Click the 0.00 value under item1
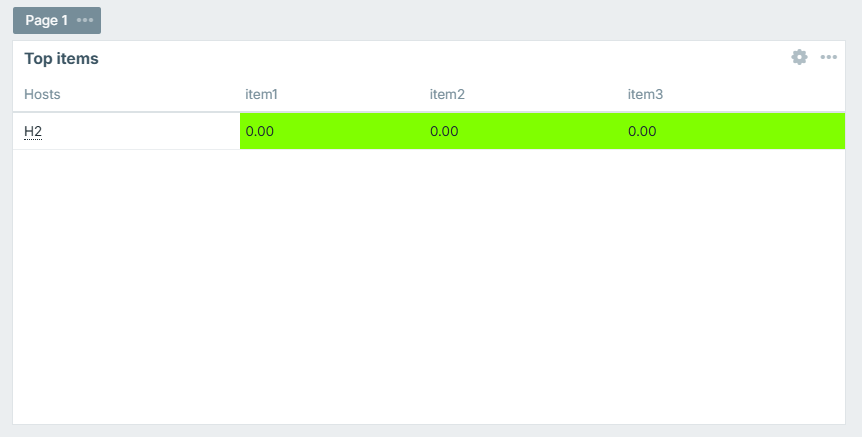 click(x=260, y=131)
